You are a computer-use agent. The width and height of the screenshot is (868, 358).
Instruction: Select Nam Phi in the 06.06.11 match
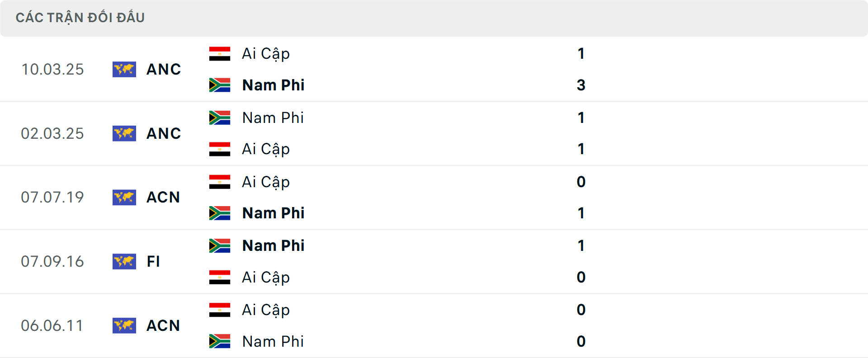point(273,341)
